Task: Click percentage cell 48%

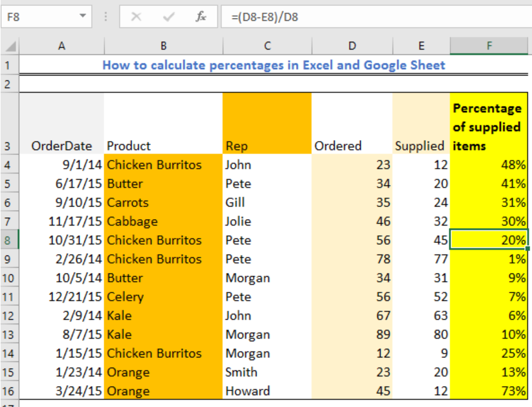Action: click(489, 165)
